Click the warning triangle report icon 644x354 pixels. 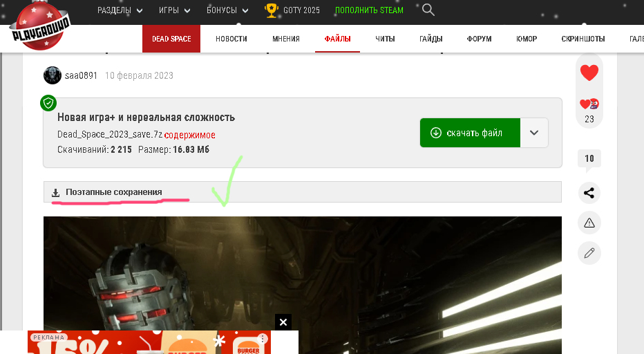coord(589,223)
